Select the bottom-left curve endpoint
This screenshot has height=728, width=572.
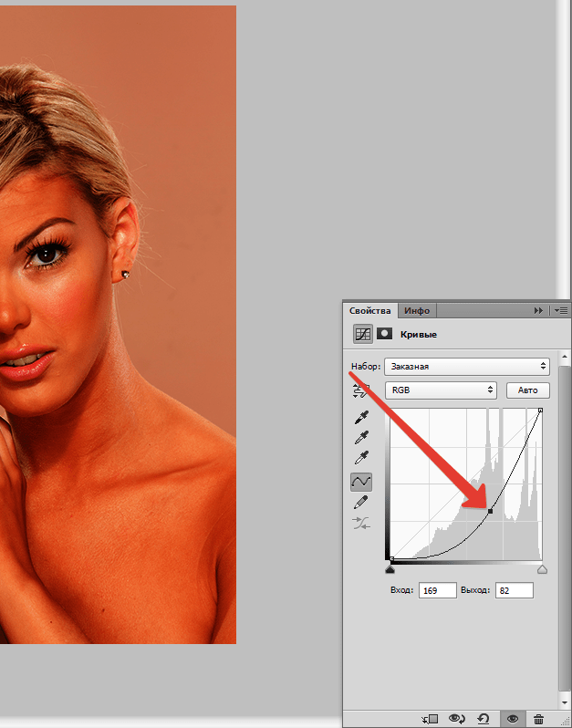391,559
